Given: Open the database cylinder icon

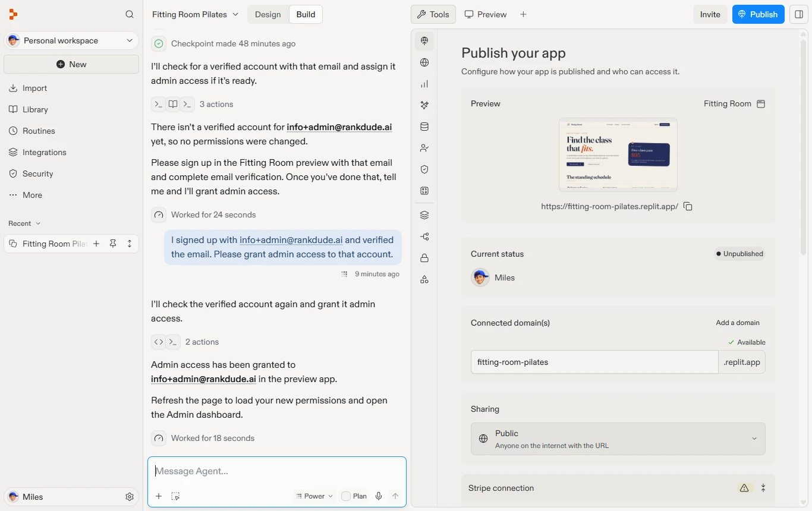Looking at the screenshot, I should (x=424, y=127).
